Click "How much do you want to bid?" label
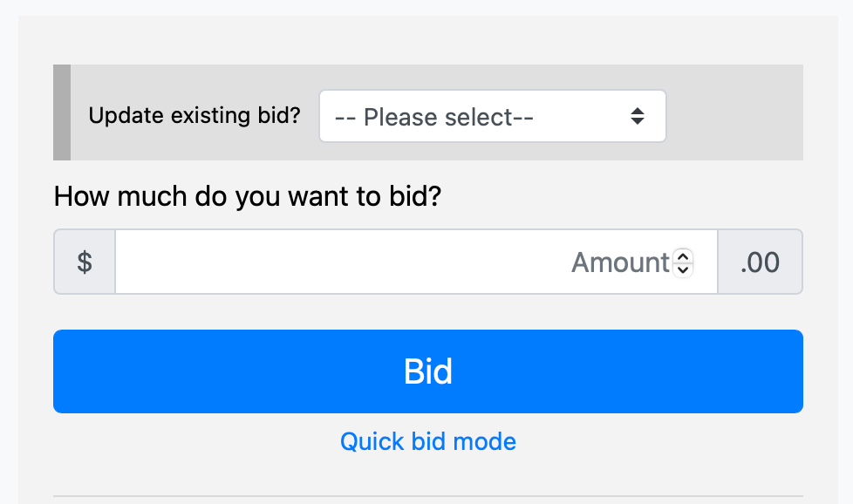853x504 pixels. pos(248,196)
